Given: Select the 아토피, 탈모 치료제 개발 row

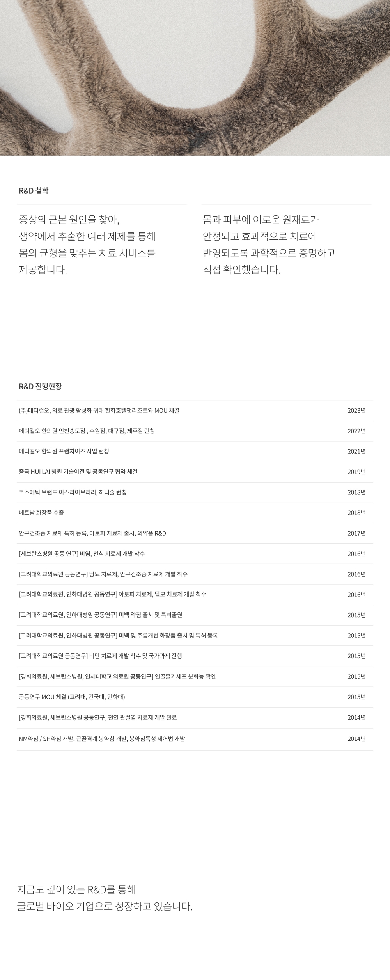Looking at the screenshot, I should point(195,595).
